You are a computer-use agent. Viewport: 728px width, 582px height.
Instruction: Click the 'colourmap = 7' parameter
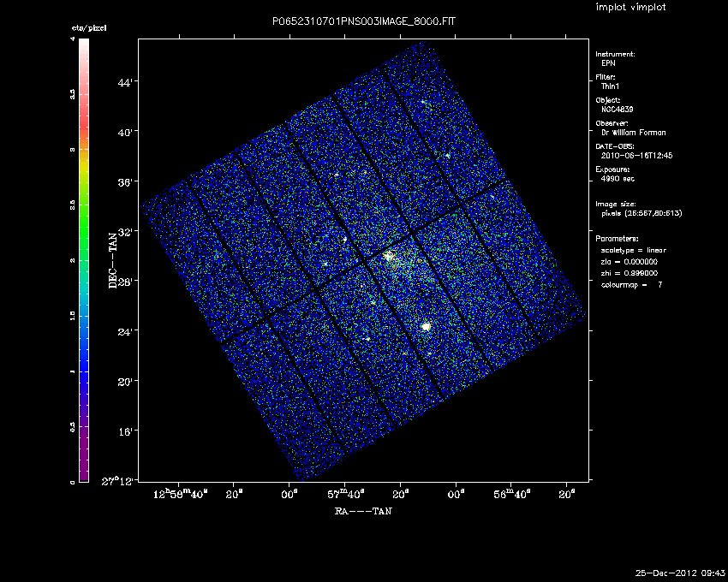[632, 285]
